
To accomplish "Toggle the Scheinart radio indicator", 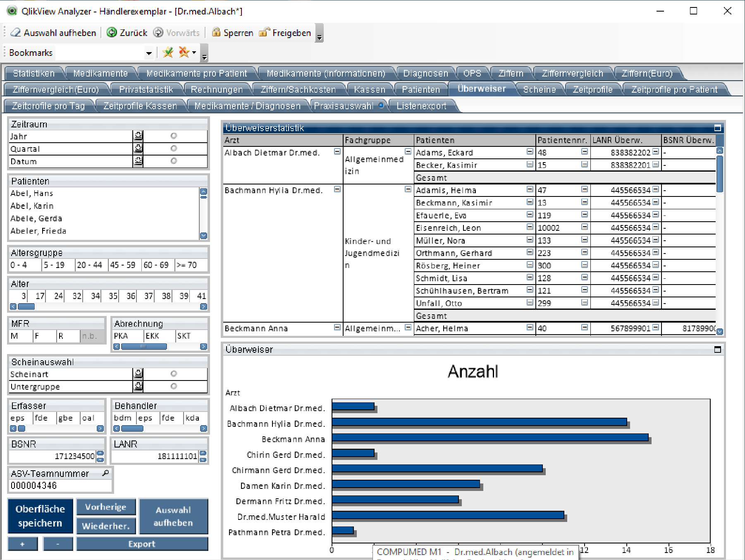I will tap(174, 374).
